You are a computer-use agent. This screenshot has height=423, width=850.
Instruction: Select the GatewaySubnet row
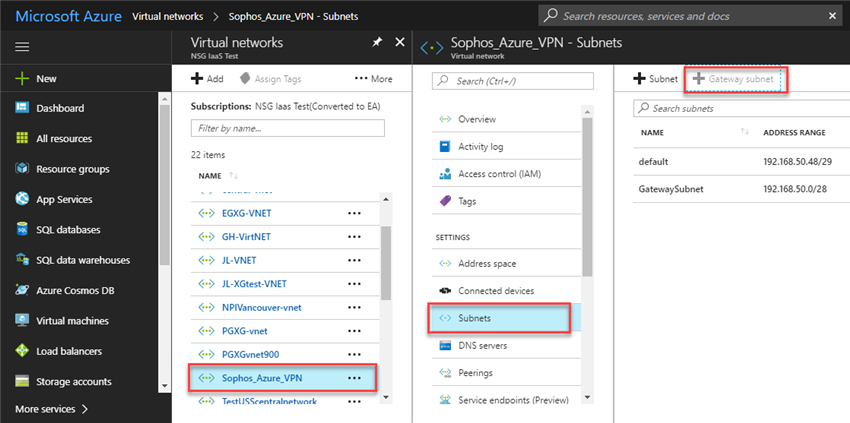tap(742, 189)
